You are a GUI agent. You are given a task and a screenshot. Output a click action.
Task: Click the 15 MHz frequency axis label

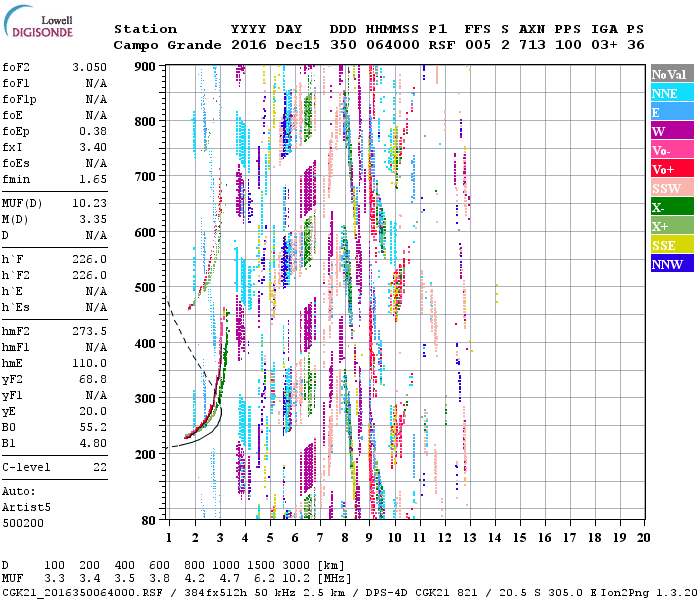pyautogui.click(x=519, y=538)
